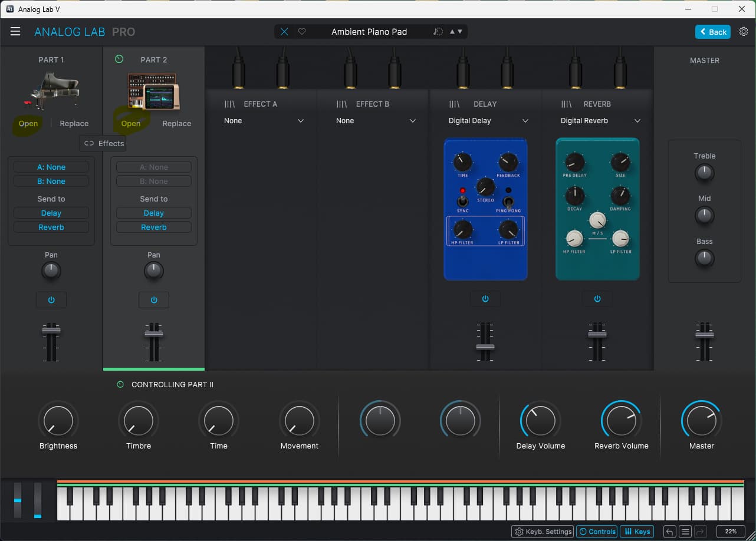Toggle Part 1 power button
Image resolution: width=756 pixels, height=541 pixels.
coord(51,300)
